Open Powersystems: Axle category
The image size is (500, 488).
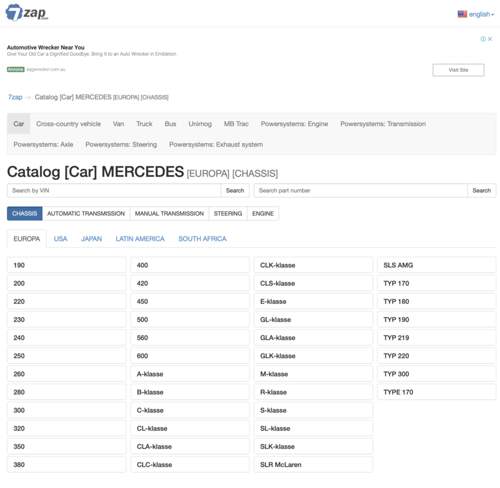(43, 144)
